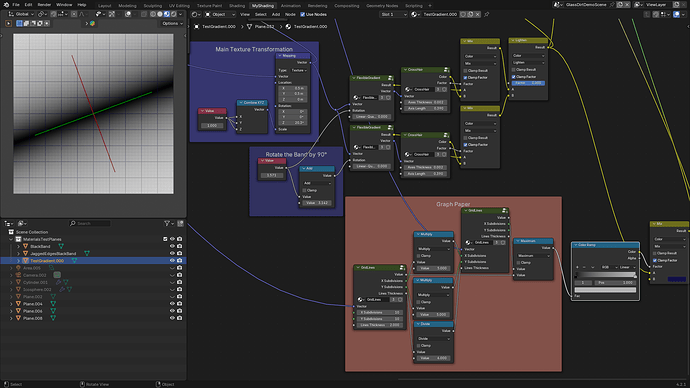The height and width of the screenshot is (388, 690).
Task: Open the Global transform orientation dropdown
Action: click(21, 14)
